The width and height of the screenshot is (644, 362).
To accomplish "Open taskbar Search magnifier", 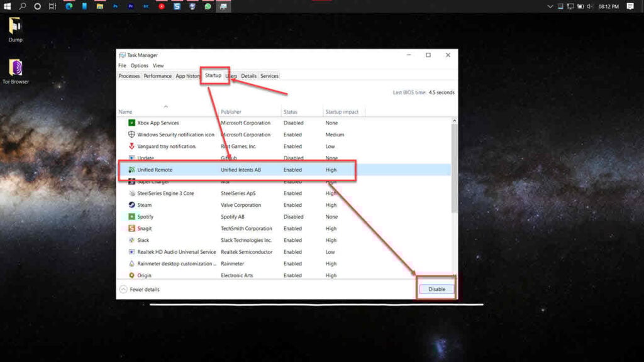I will click(x=23, y=6).
